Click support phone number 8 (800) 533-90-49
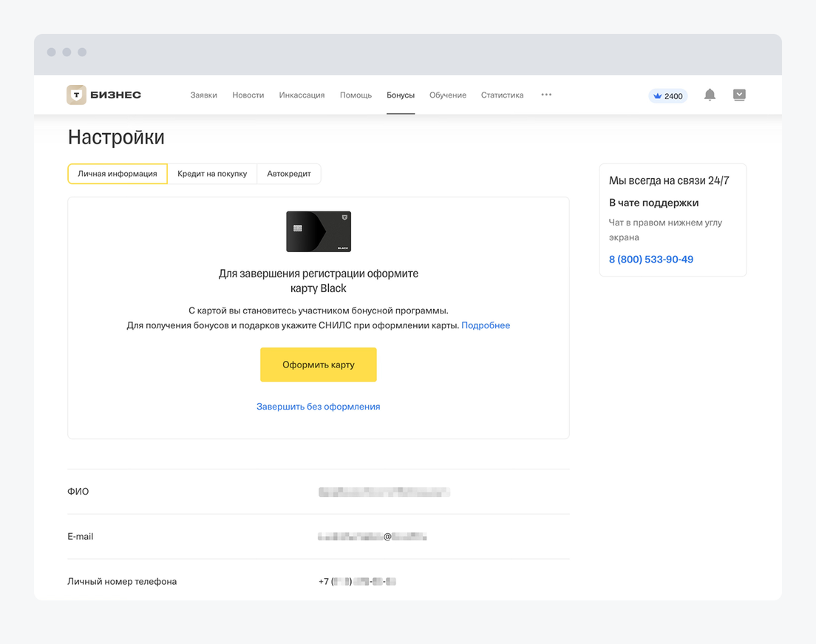The height and width of the screenshot is (644, 816). click(650, 260)
